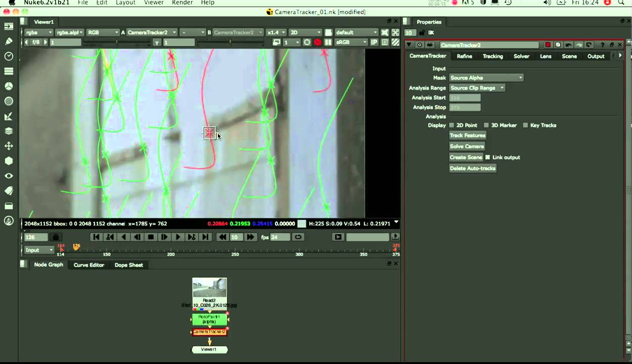
Task: Open the A input CameraTracker2 dropdown
Action: click(x=151, y=32)
